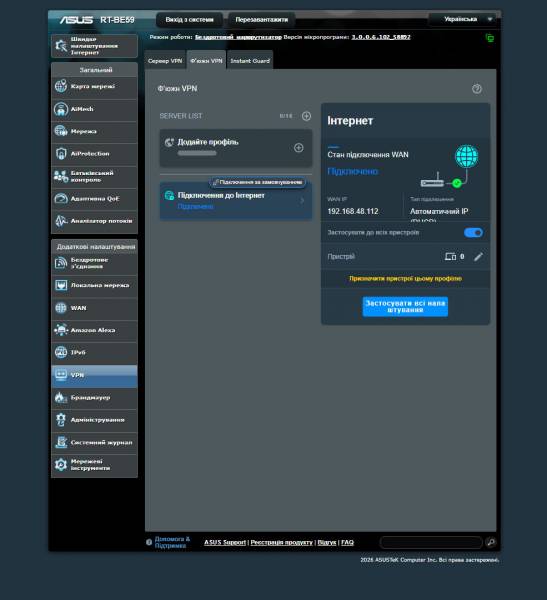
Task: Click the search magnifier icon in footer
Action: pyautogui.click(x=491, y=542)
